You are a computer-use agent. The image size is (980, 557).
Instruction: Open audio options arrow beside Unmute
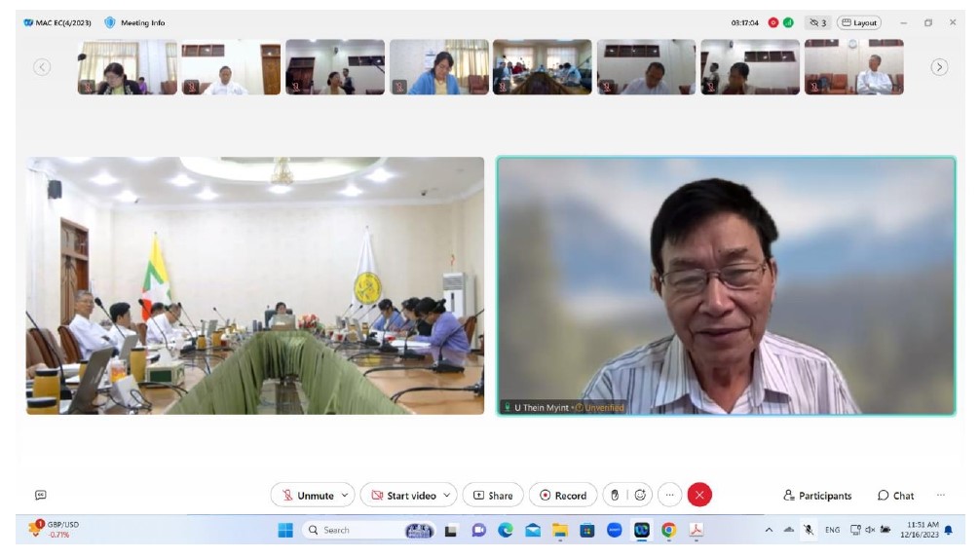tap(345, 495)
